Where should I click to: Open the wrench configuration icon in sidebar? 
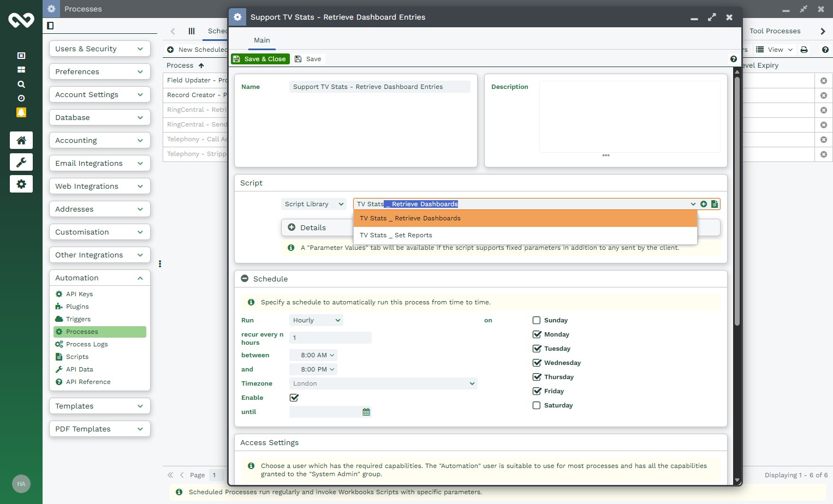21,162
